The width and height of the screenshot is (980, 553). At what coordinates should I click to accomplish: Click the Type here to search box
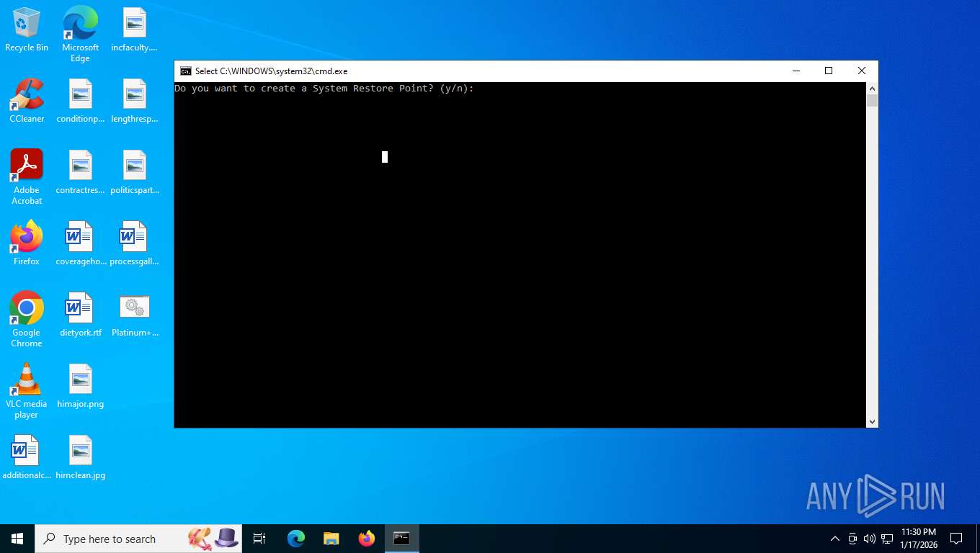[x=138, y=539]
